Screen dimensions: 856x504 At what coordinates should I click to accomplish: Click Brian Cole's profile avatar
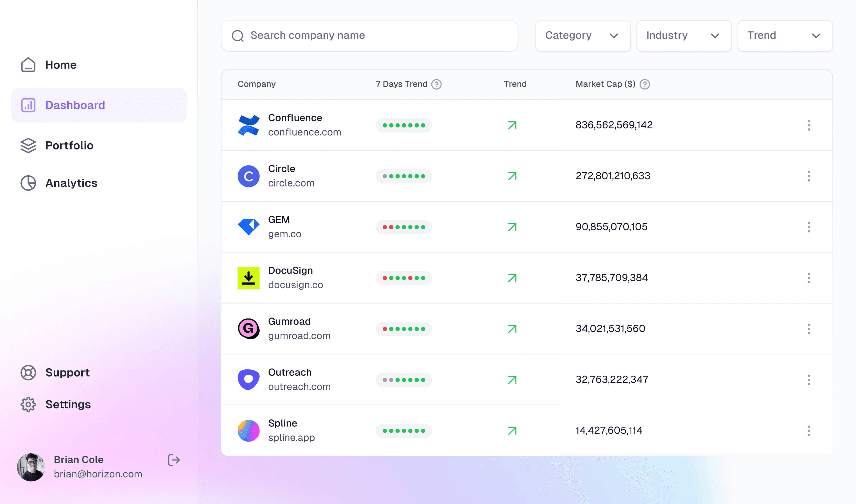coord(31,467)
